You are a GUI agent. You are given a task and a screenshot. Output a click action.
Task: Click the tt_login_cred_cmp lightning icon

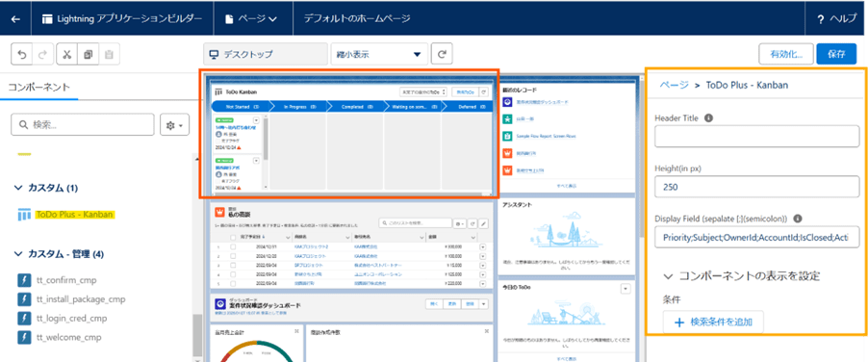(24, 319)
